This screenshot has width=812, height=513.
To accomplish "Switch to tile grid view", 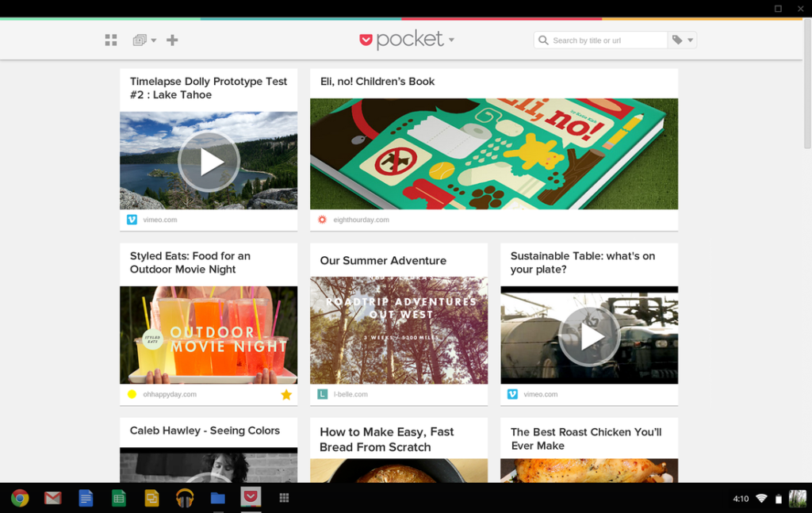I will tap(111, 40).
